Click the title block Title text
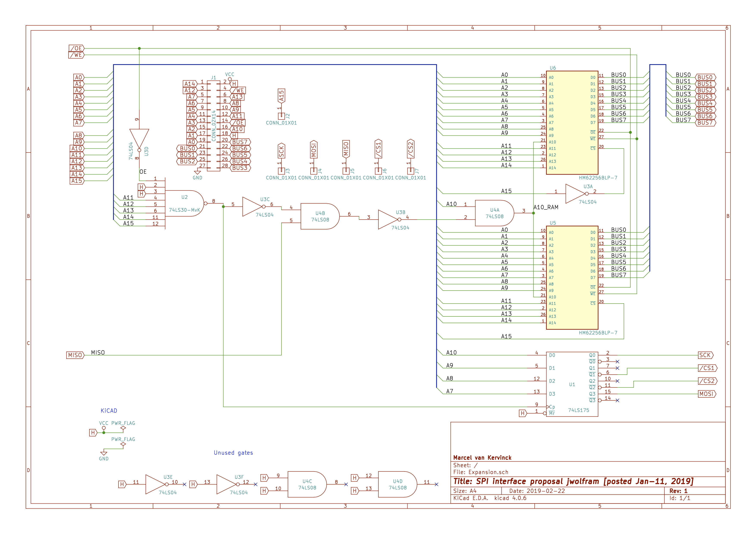 [x=573, y=481]
